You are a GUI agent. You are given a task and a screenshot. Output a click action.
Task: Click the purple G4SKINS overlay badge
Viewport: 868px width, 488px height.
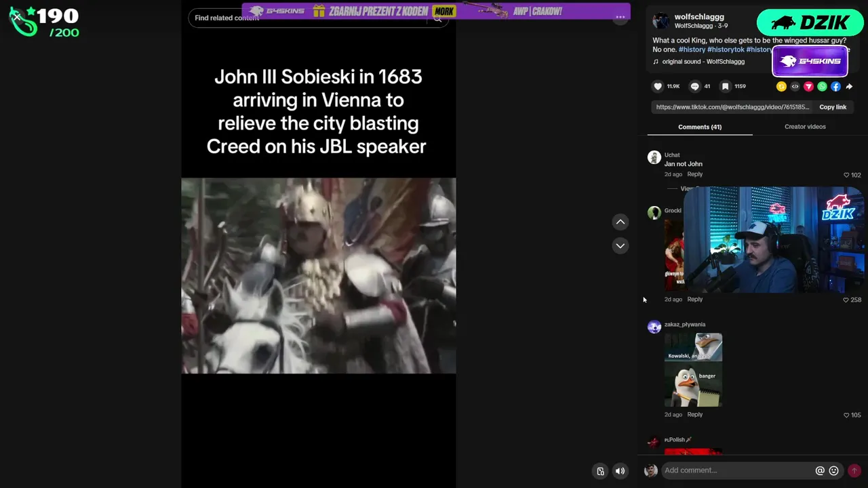point(810,62)
